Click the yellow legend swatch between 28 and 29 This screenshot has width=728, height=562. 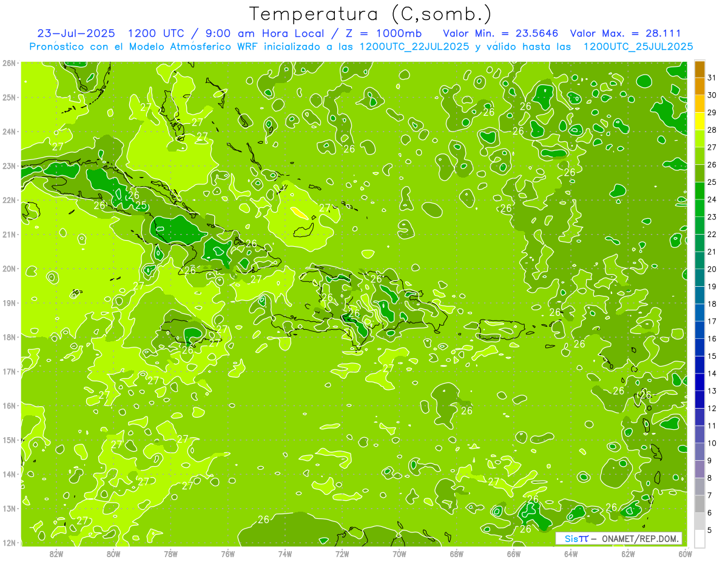pyautogui.click(x=699, y=121)
